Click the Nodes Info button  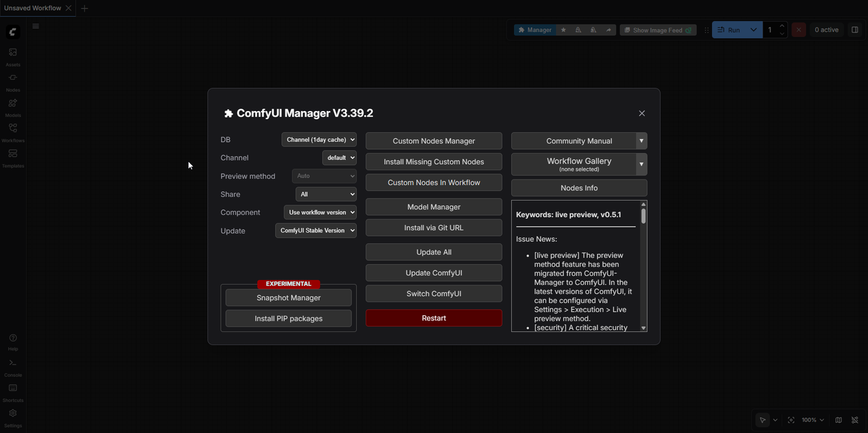(x=579, y=188)
